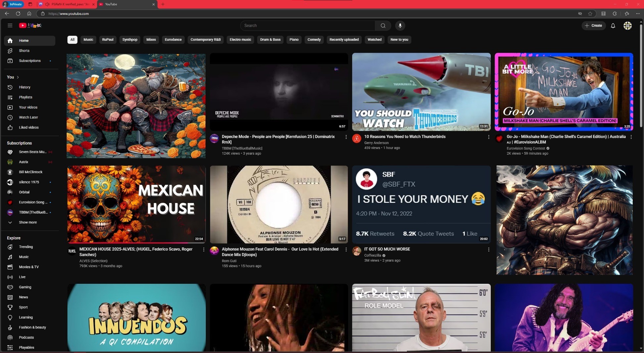
Task: Open options menu for Go-Jo Milkshake Man video
Action: [631, 137]
